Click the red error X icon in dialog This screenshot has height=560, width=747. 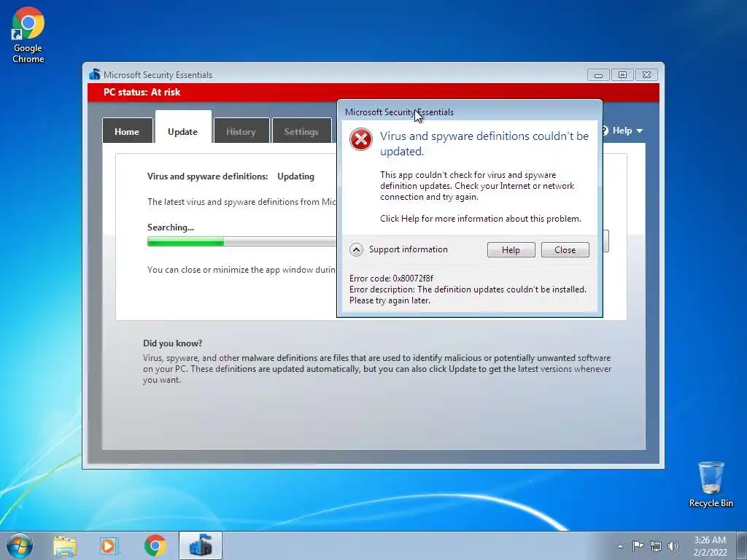(360, 139)
